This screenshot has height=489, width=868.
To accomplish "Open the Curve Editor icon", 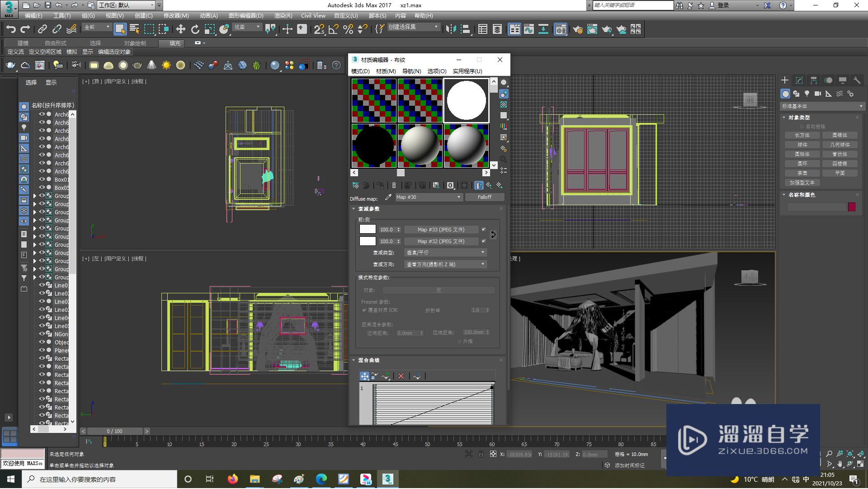I will [529, 29].
